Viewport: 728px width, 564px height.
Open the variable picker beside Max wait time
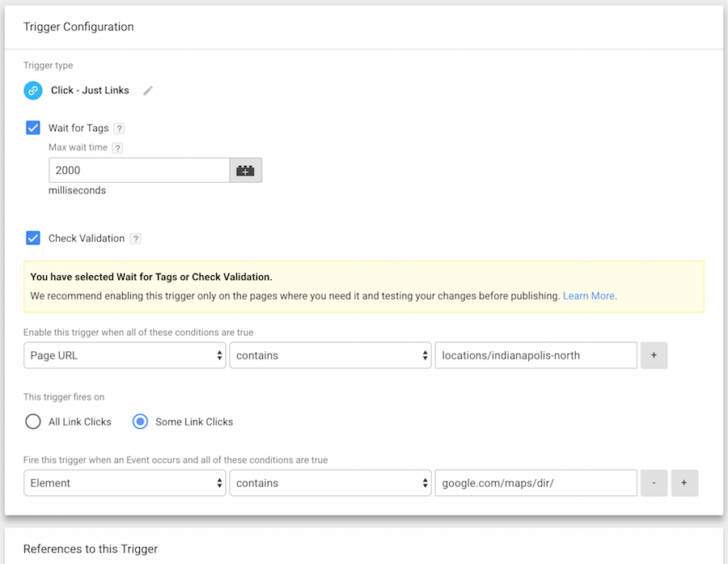(x=245, y=170)
